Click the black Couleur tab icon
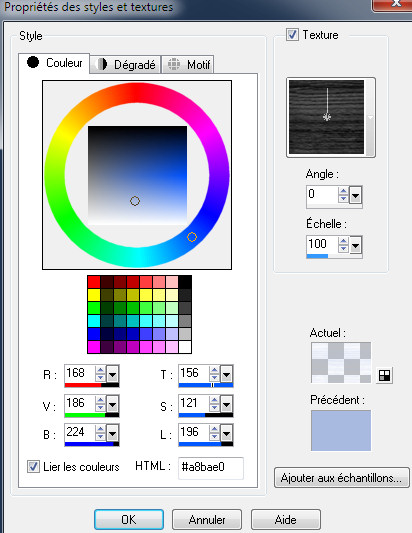Viewport: 412px width, 533px height. [33, 62]
